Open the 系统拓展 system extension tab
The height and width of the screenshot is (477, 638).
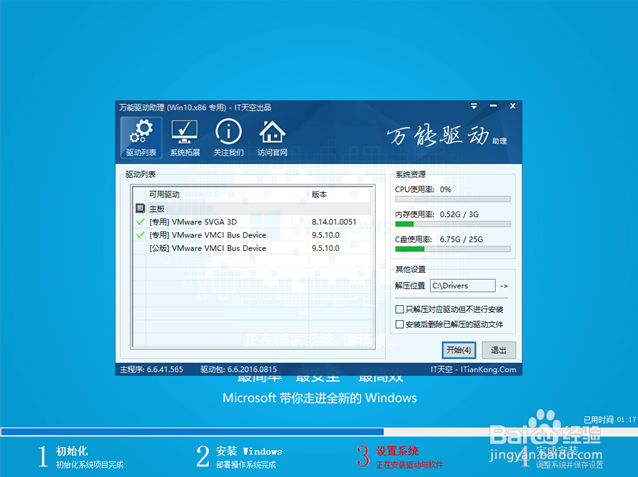point(185,138)
